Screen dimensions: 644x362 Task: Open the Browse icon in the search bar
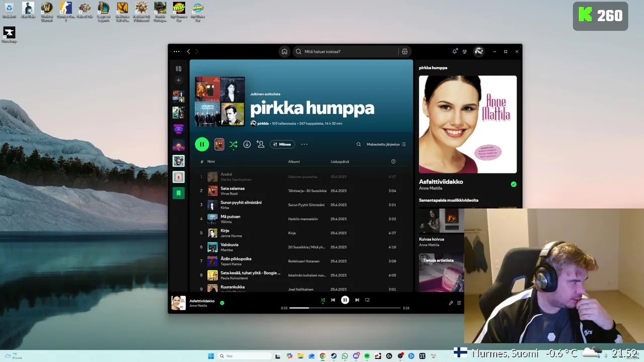coord(405,51)
